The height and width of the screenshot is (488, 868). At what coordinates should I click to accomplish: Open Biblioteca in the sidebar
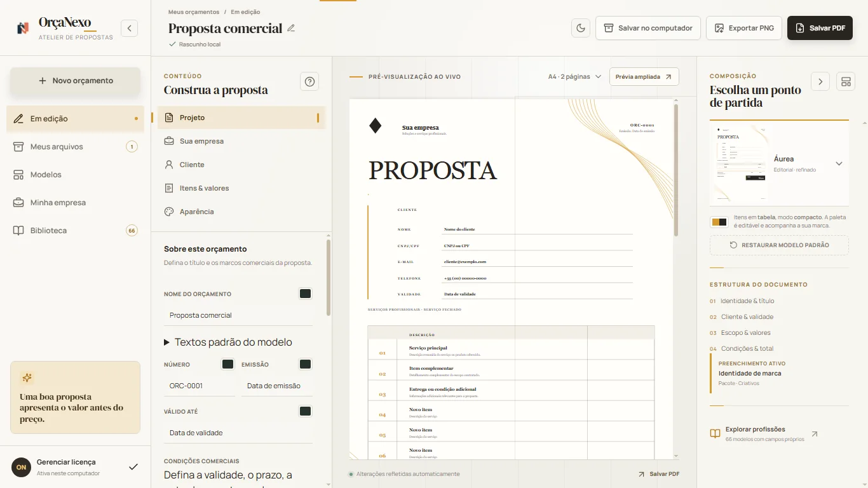(x=75, y=231)
